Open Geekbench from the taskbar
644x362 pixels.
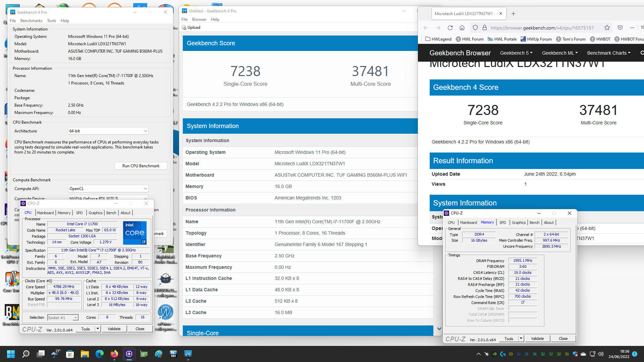click(x=188, y=354)
